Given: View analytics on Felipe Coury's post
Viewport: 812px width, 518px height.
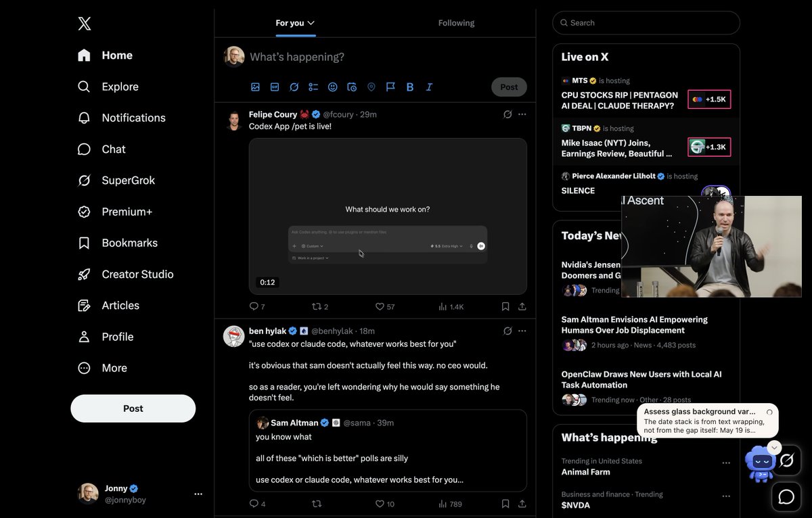Looking at the screenshot, I should [451, 306].
